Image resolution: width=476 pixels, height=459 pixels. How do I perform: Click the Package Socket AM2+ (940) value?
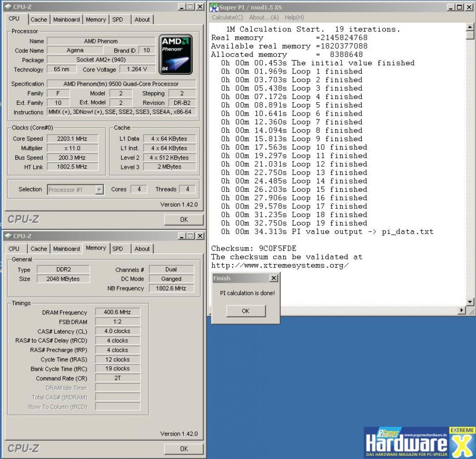101,60
